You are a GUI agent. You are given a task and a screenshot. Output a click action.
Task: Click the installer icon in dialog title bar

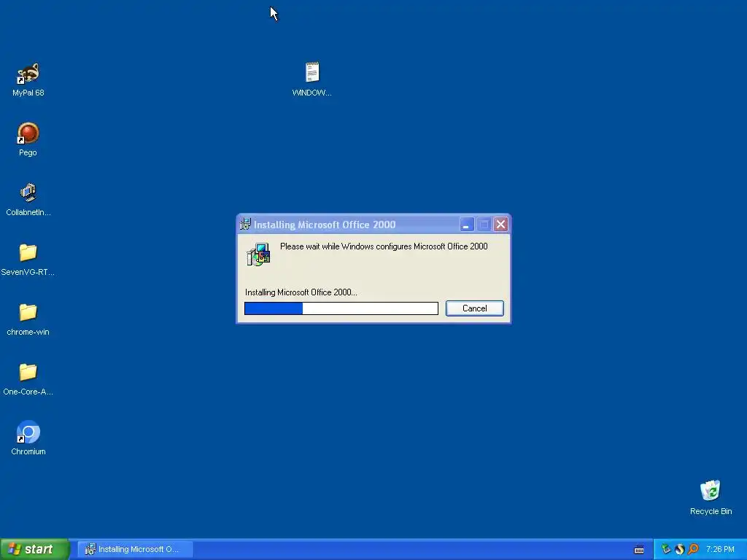pos(245,225)
